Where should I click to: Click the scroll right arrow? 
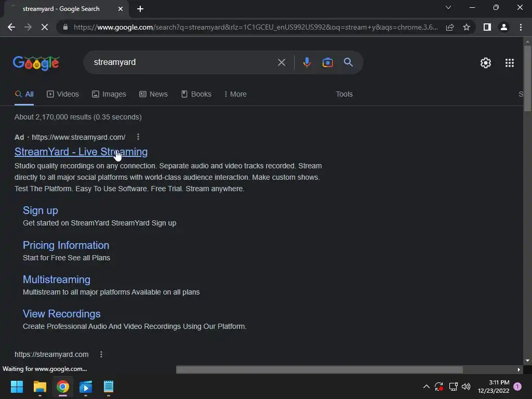[x=518, y=369]
